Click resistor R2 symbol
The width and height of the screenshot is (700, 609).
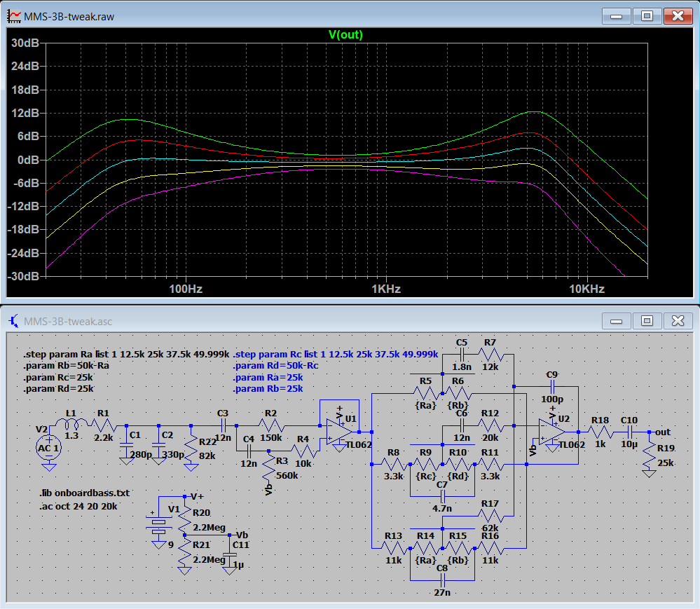271,425
